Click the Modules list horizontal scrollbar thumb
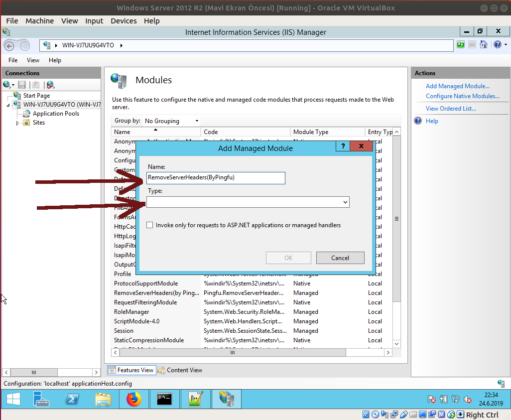 pos(233,353)
